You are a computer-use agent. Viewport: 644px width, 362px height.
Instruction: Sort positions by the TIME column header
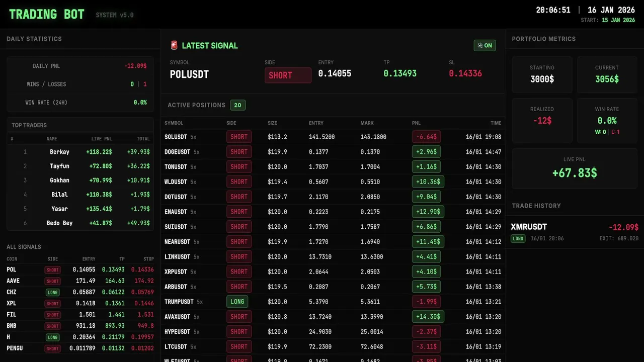click(x=496, y=123)
